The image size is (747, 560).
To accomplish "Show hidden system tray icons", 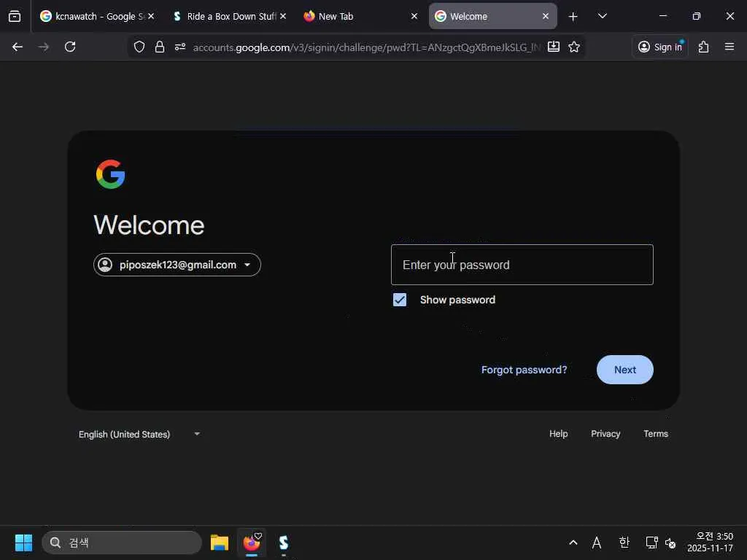I will coord(573,542).
